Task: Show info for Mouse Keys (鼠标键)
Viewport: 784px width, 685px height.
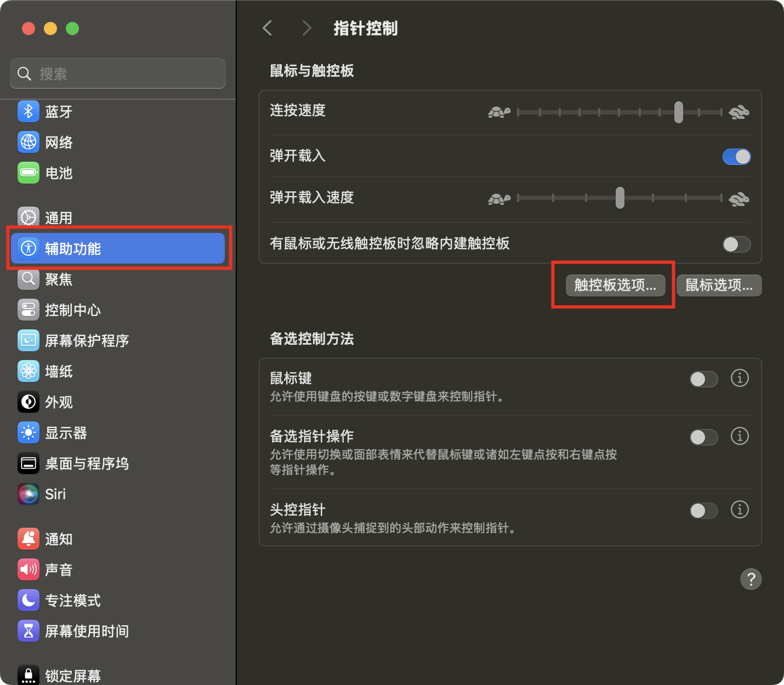Action: pyautogui.click(x=740, y=378)
